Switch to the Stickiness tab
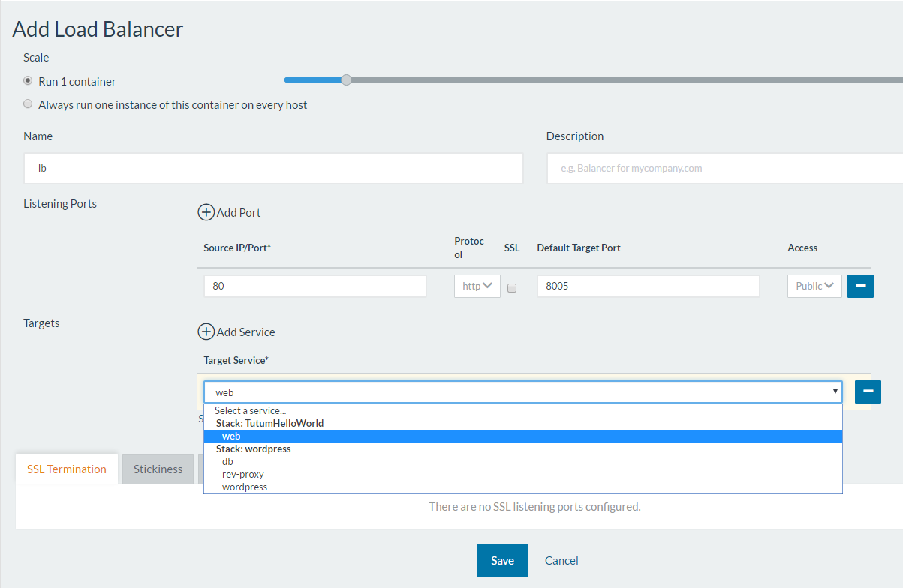This screenshot has width=903, height=588. pos(158,469)
